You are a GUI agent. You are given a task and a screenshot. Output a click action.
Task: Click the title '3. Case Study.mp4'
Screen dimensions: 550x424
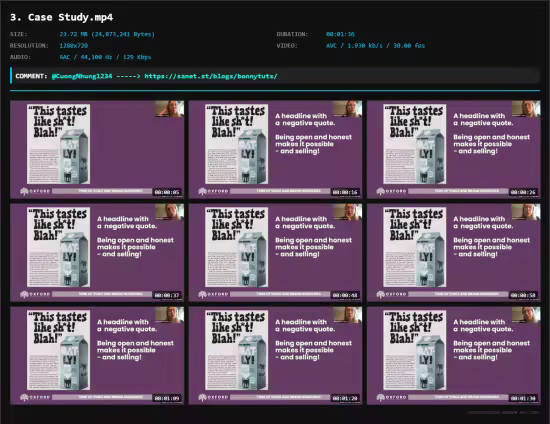coord(61,17)
